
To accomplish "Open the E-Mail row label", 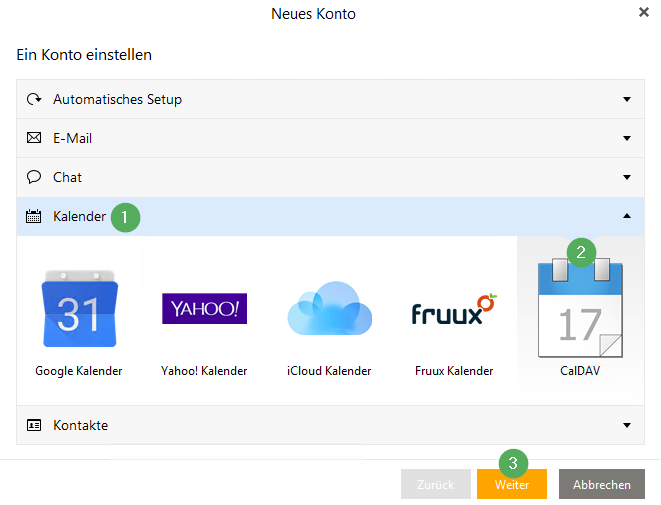I will tap(73, 138).
